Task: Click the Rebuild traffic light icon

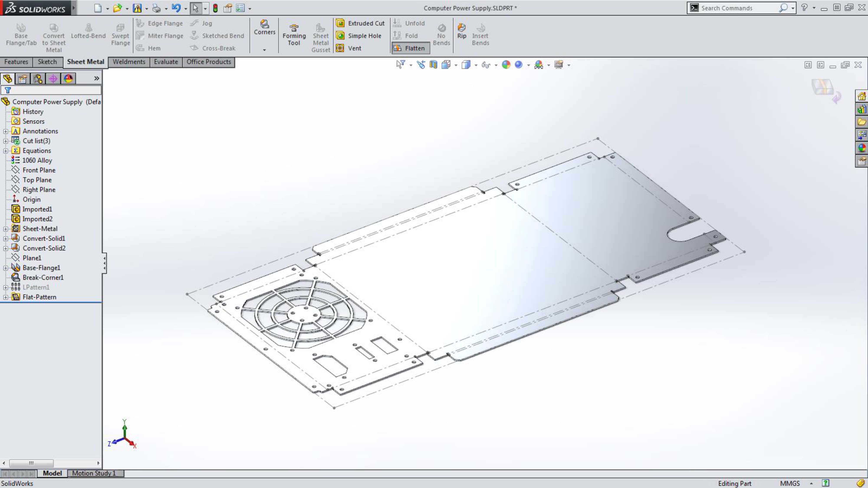Action: 215,8
